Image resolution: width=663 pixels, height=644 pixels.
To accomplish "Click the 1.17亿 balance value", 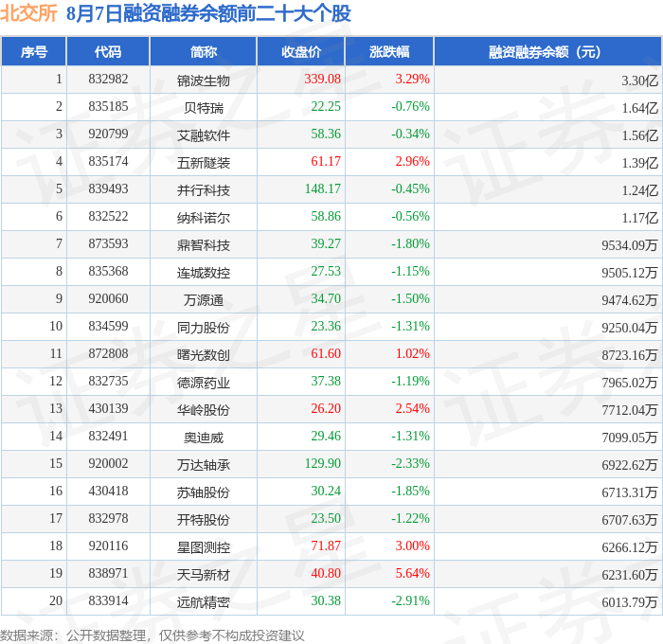I will click(x=639, y=218).
